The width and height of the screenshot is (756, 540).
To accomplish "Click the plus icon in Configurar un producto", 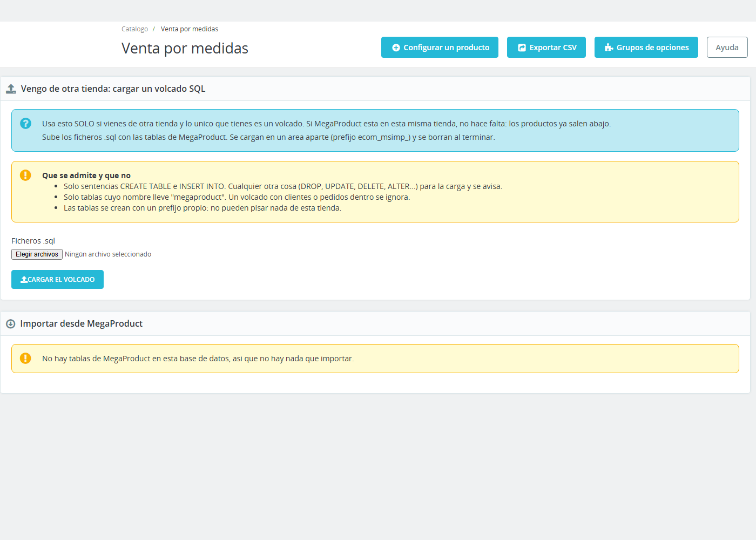I will (x=396, y=48).
